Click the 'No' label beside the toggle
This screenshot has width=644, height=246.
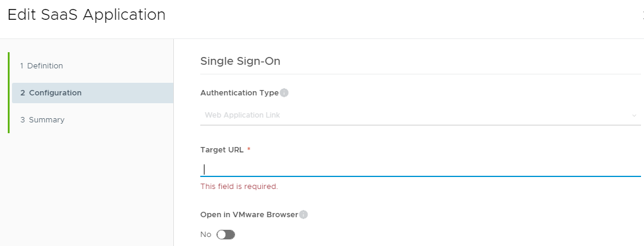(x=206, y=235)
